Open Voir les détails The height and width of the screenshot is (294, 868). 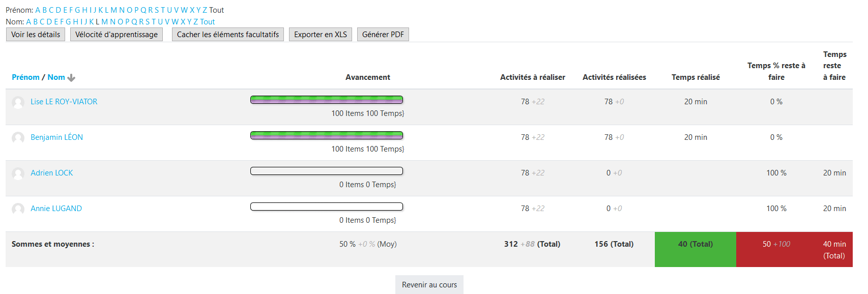[36, 35]
